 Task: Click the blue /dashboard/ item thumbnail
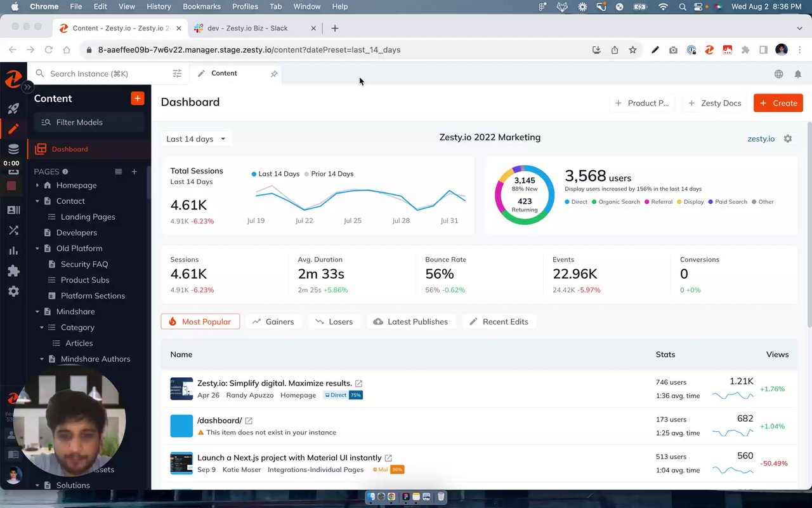pos(181,426)
